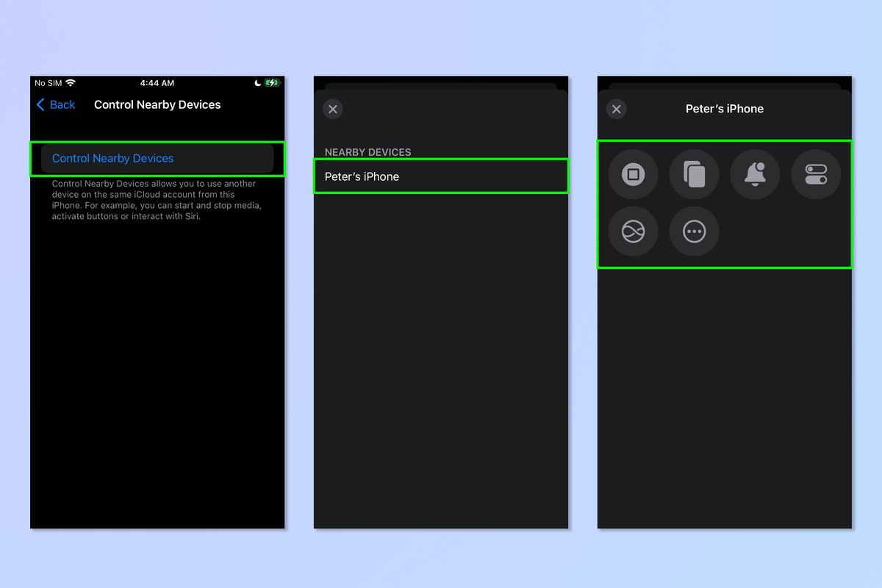Tap the 4:44 AM clock display
882x588 pixels.
click(x=157, y=83)
